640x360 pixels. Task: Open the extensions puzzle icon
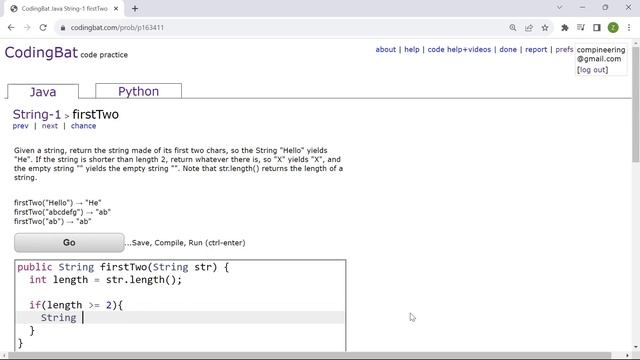pyautogui.click(x=564, y=28)
